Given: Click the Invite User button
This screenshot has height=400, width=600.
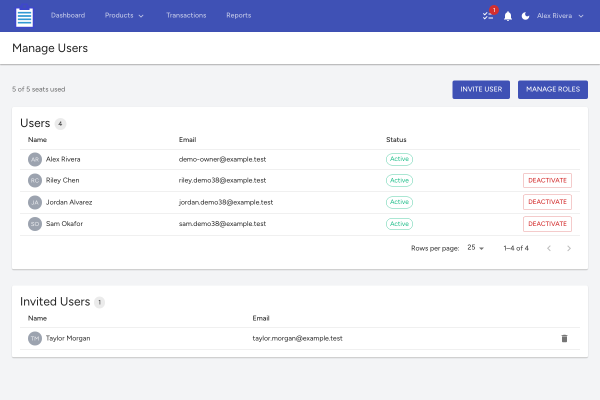Looking at the screenshot, I should [x=481, y=90].
